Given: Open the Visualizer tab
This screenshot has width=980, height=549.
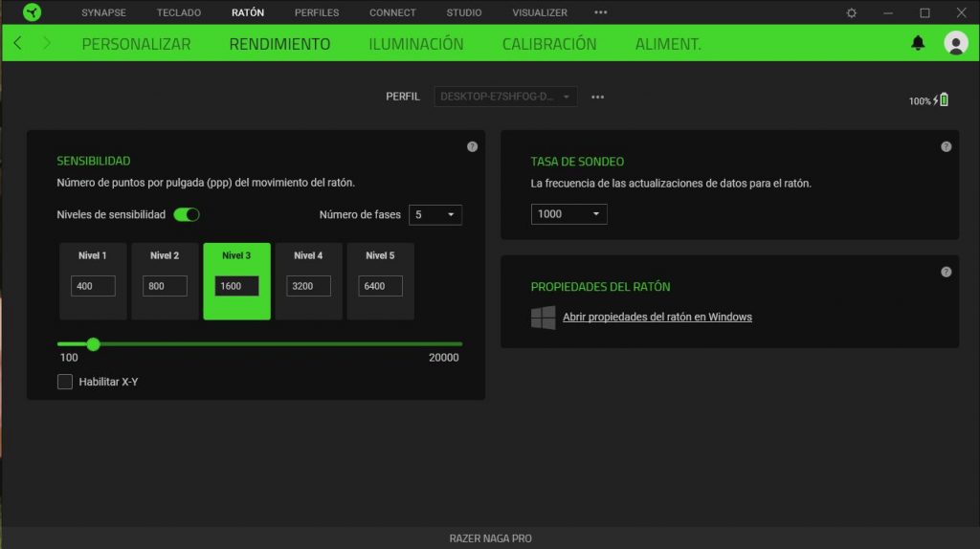Looking at the screenshot, I should click(x=540, y=12).
